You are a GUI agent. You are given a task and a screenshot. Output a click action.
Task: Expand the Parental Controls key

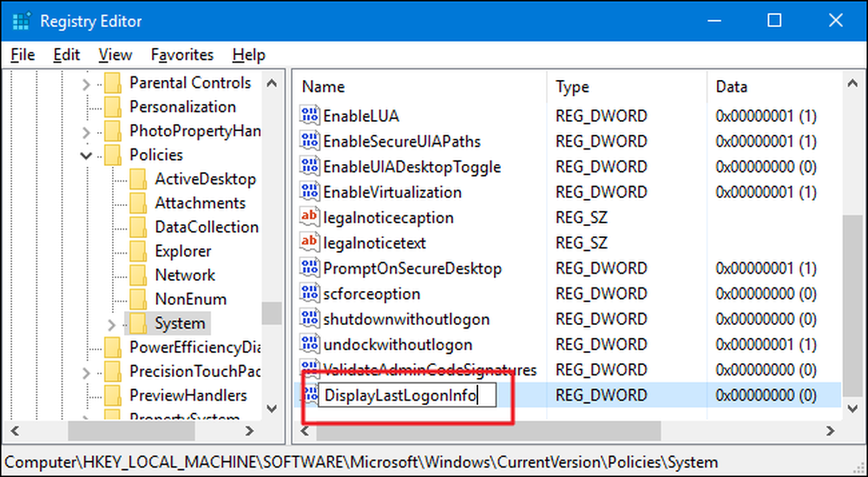(86, 85)
